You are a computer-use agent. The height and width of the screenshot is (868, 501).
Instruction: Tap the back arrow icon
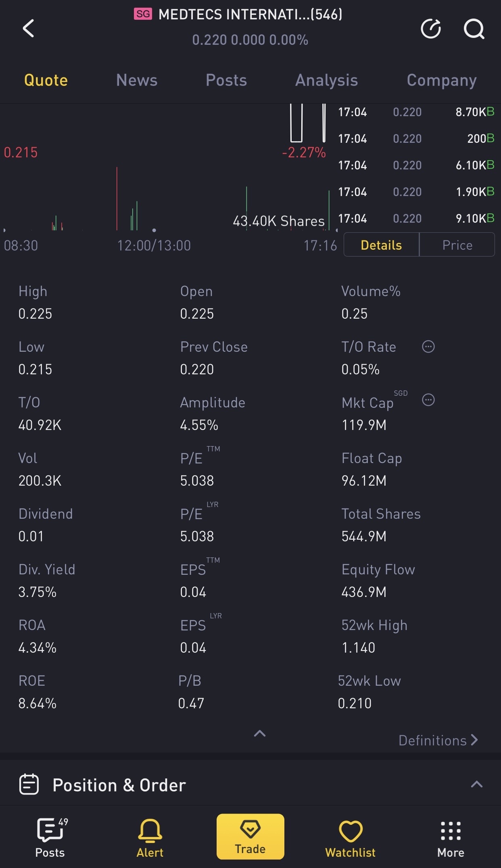click(28, 29)
